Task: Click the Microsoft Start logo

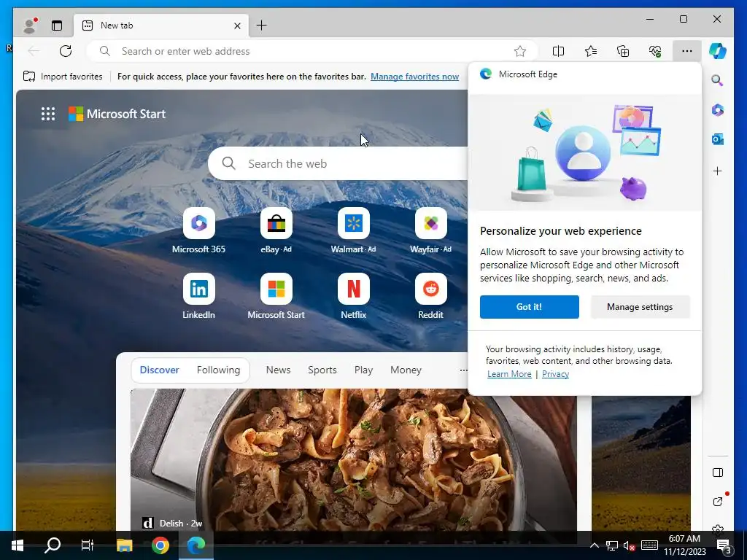Action: point(117,114)
